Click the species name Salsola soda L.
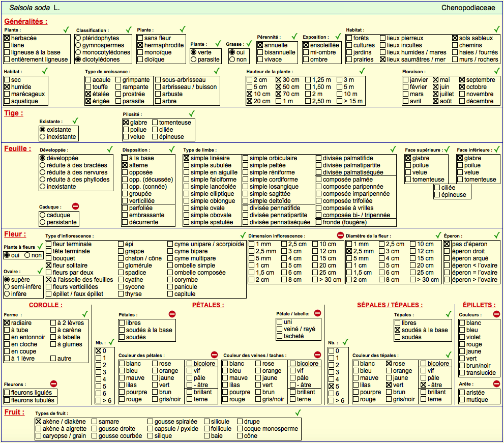The height and width of the screenshot is (443, 504). [x=35, y=8]
